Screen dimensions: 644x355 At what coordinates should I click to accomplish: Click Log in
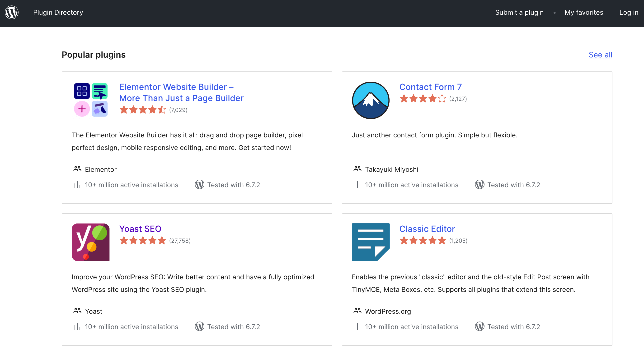pyautogui.click(x=629, y=13)
